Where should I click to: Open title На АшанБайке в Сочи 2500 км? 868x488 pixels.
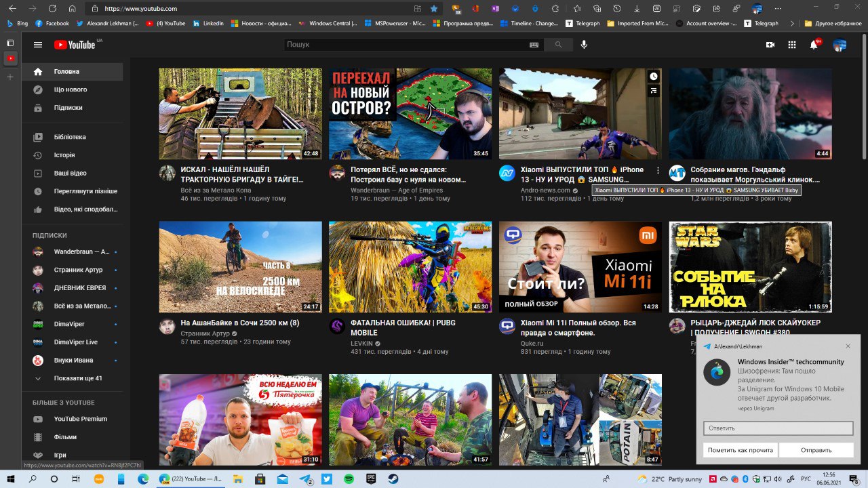click(240, 323)
